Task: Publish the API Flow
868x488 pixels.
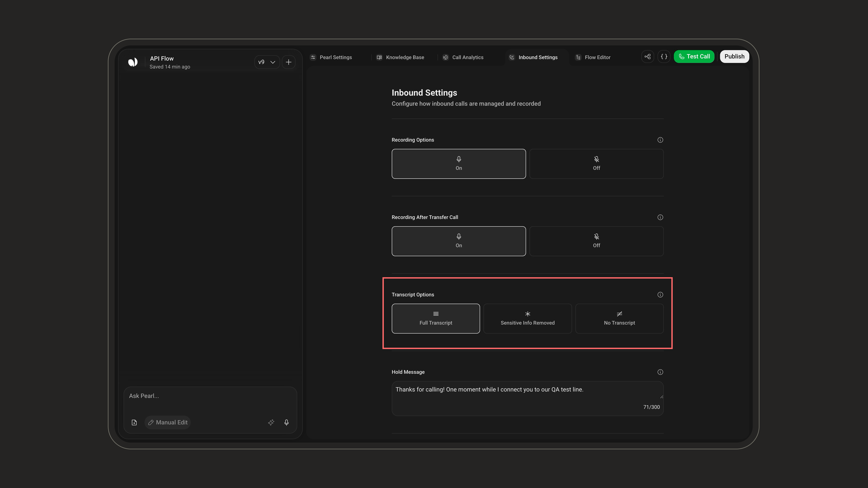Action: pyautogui.click(x=735, y=57)
